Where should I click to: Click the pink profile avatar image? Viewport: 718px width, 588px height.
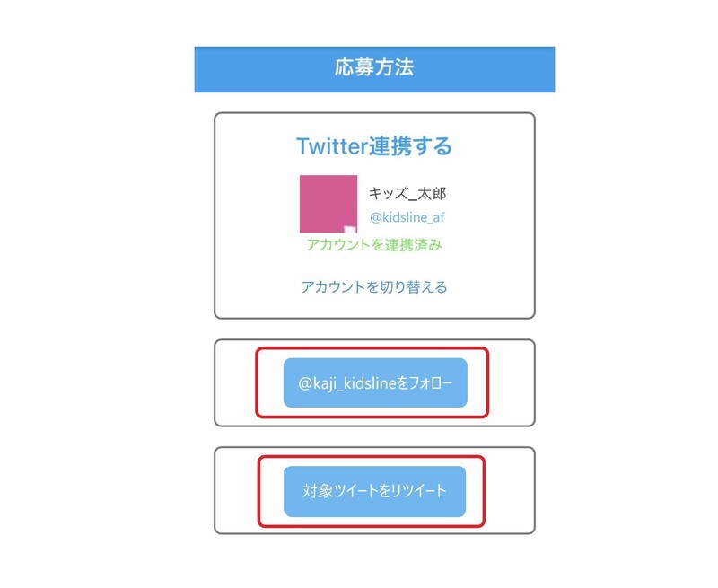click(328, 203)
